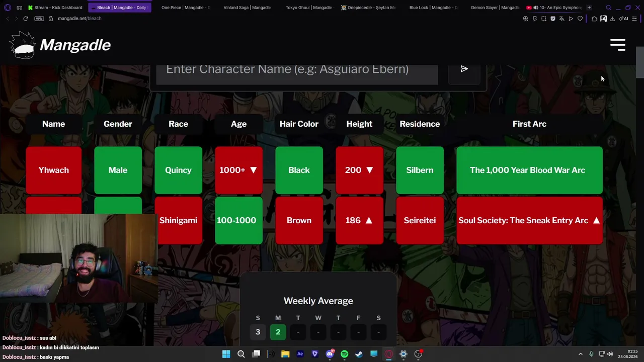Click the 100-1000 age cell

(x=238, y=220)
